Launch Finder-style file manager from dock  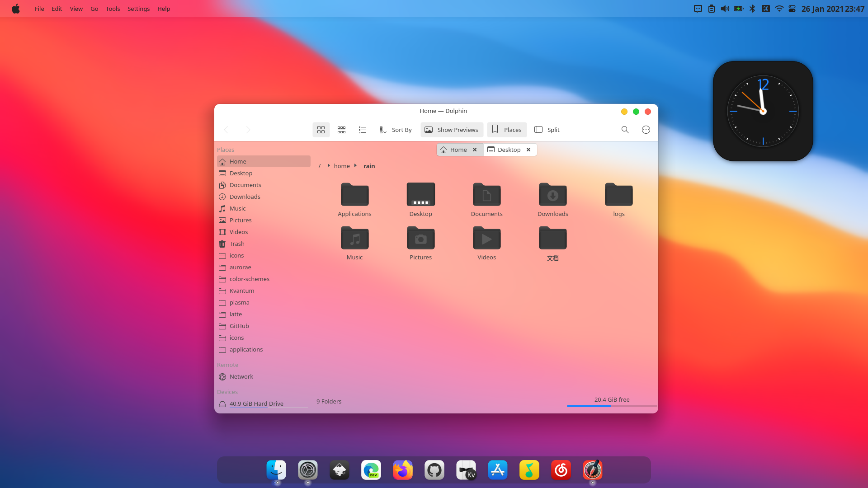point(276,470)
